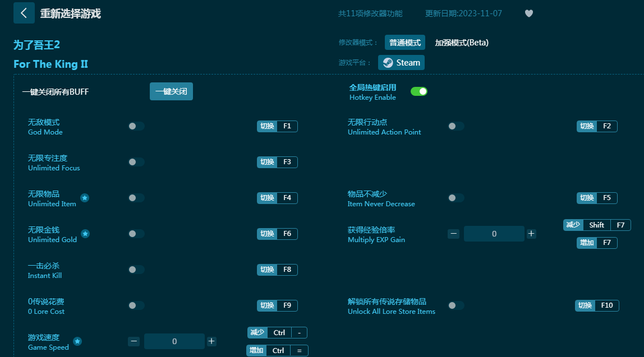Click the F2 hotkey button for Action Point
Image resolution: width=644 pixels, height=357 pixels.
pyautogui.click(x=597, y=127)
